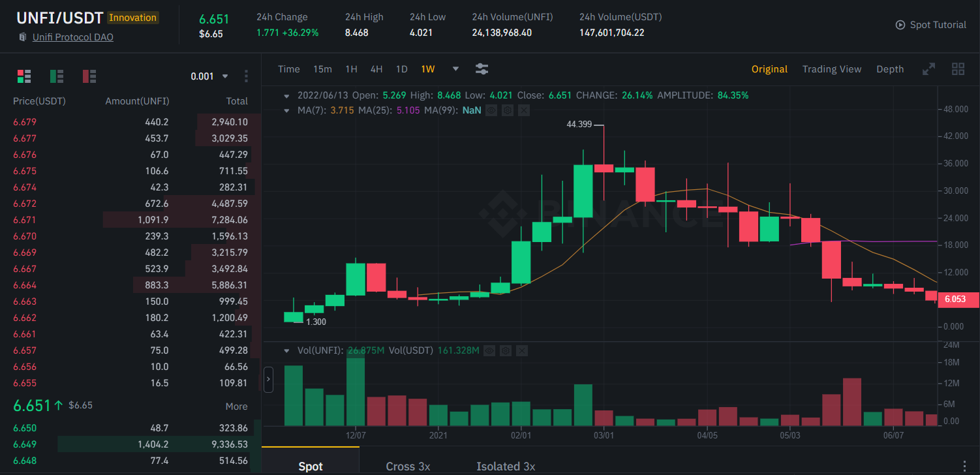Switch chart interval to 4H
980x475 pixels.
click(x=376, y=69)
